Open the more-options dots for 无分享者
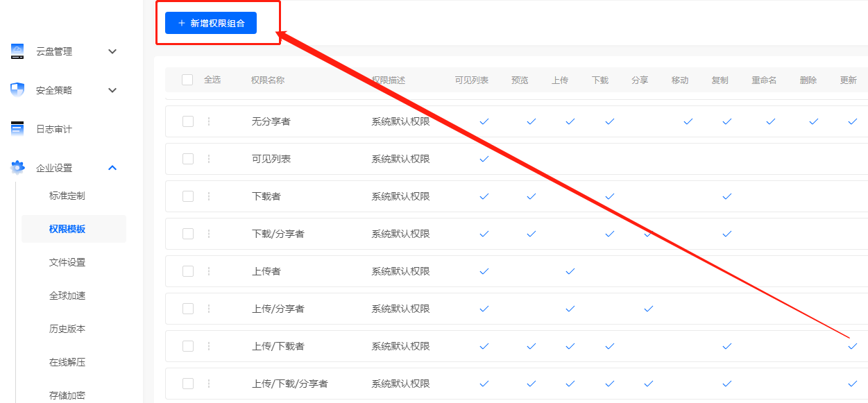Viewport: 868px width, 403px height. click(209, 121)
